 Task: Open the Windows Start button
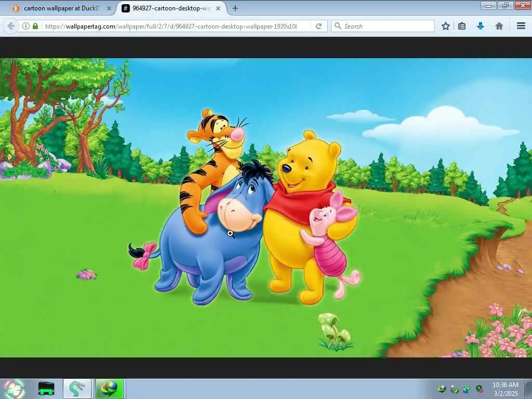click(x=14, y=389)
